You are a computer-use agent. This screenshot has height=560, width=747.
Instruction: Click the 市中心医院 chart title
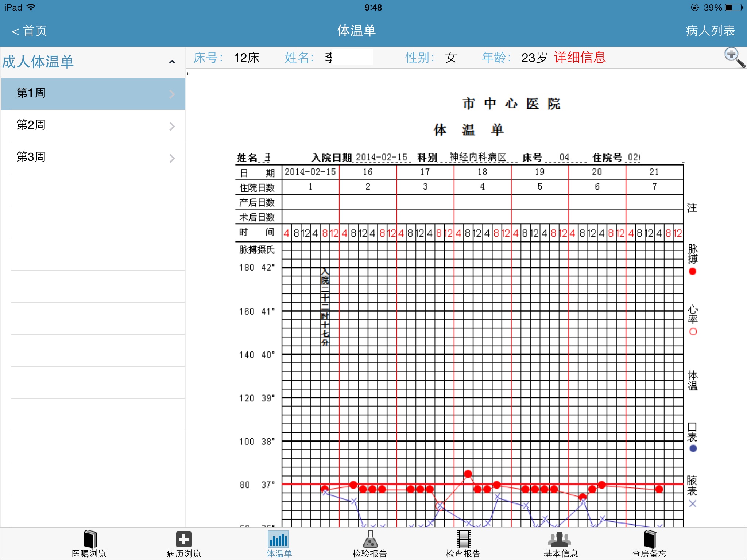coord(511,104)
